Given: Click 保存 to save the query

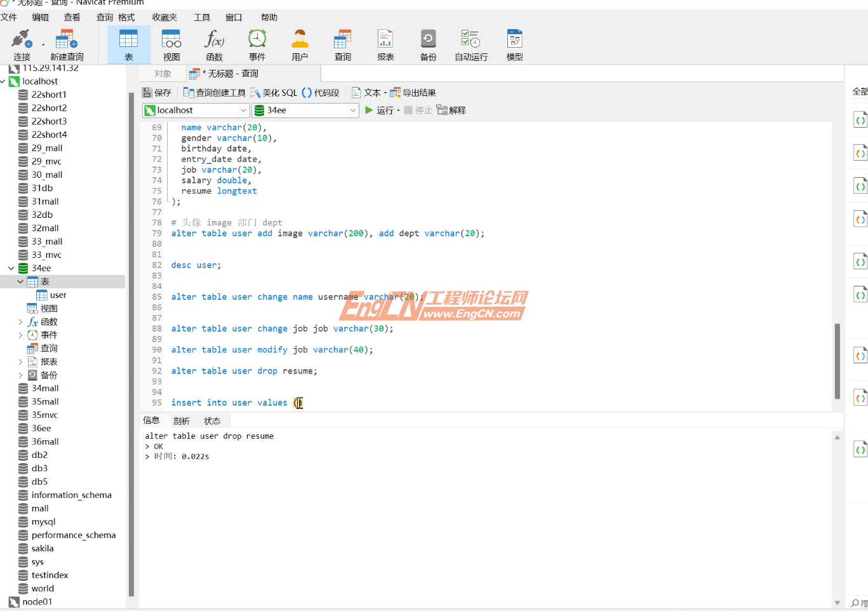Looking at the screenshot, I should (156, 92).
